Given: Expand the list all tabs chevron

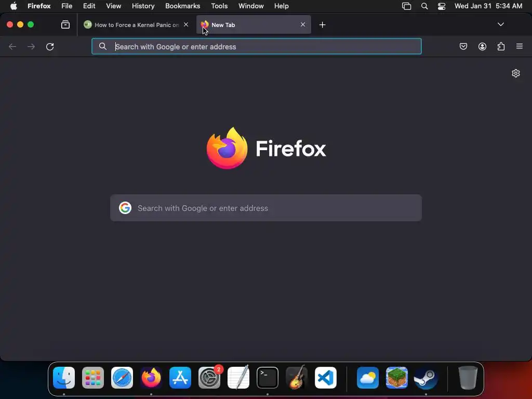Looking at the screenshot, I should (501, 24).
